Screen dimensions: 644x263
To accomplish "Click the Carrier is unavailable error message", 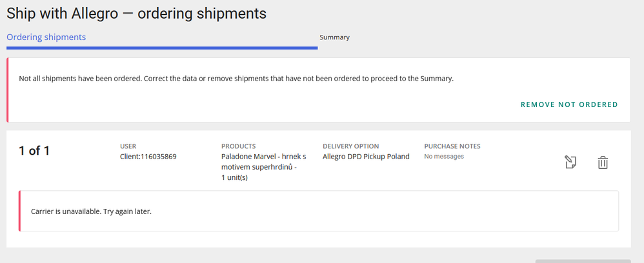I will (91, 211).
